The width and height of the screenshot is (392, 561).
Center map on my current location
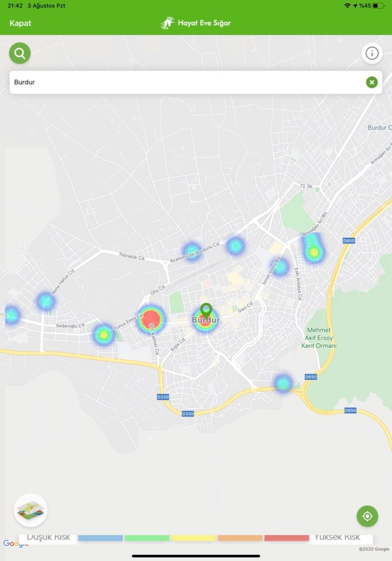tap(367, 516)
